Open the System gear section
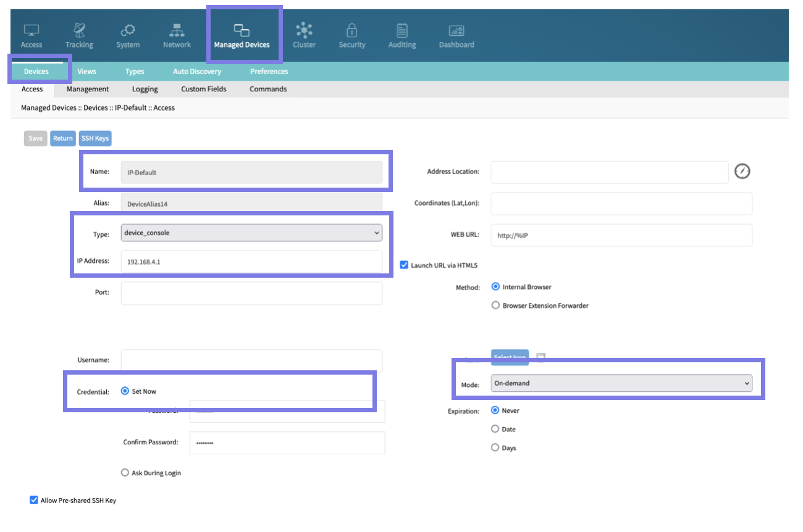Viewport: 803px width, 532px height. coord(128,36)
